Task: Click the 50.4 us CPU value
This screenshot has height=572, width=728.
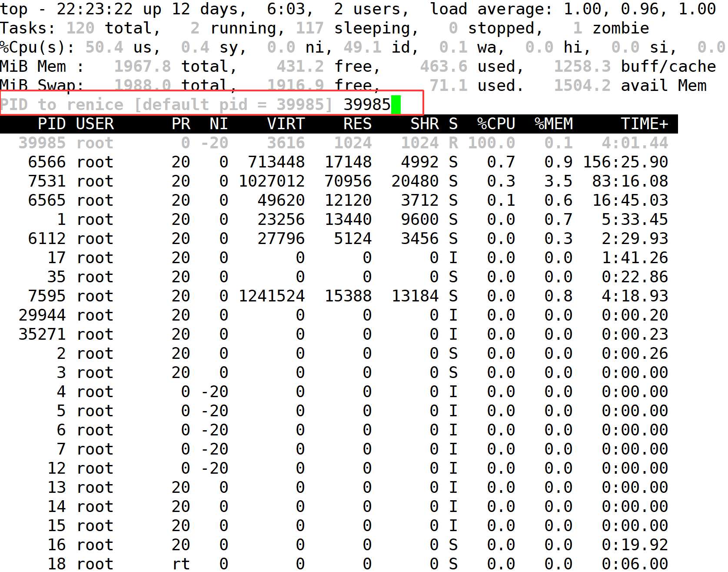Action: (x=123, y=47)
